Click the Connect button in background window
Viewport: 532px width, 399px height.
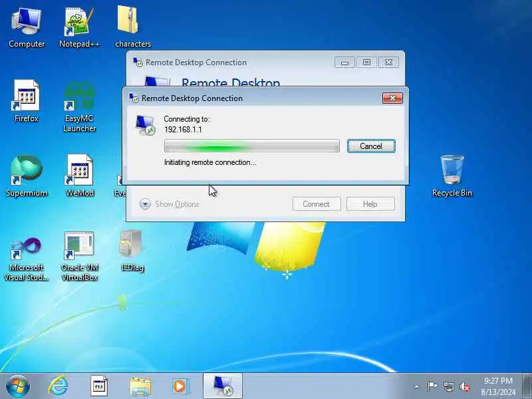(317, 204)
